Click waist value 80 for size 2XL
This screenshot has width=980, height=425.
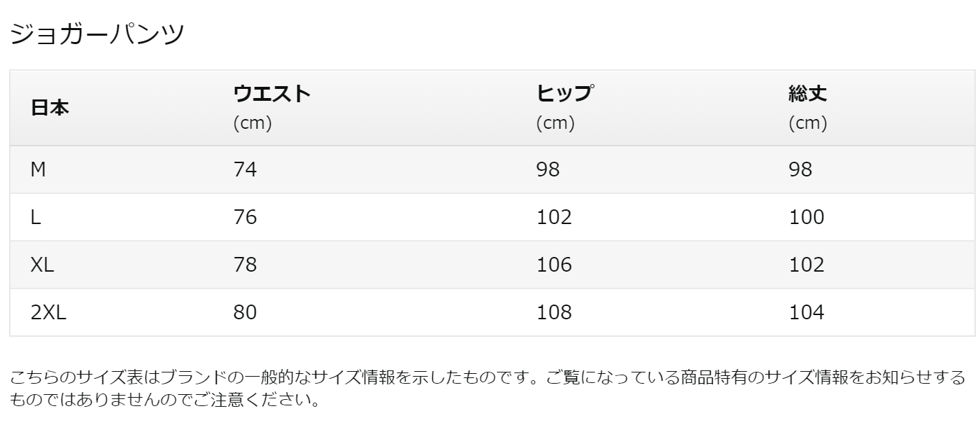(245, 312)
